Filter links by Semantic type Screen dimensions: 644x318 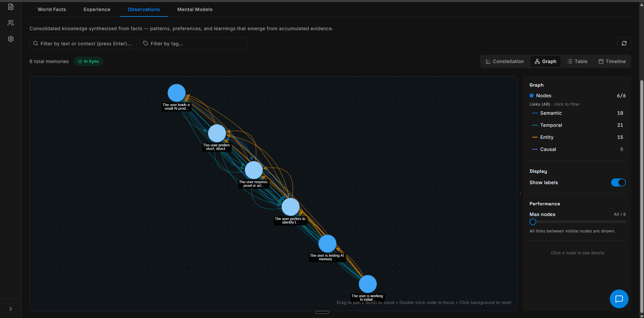578,113
